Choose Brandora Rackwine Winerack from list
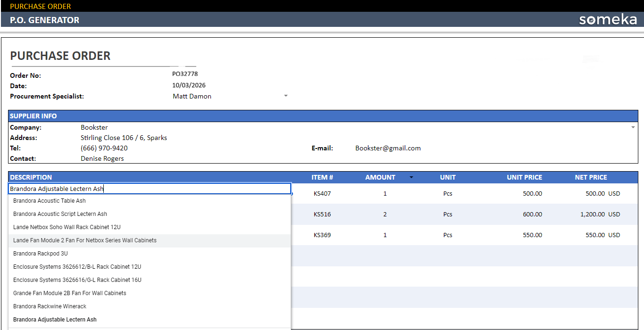644x330 pixels. (50, 306)
